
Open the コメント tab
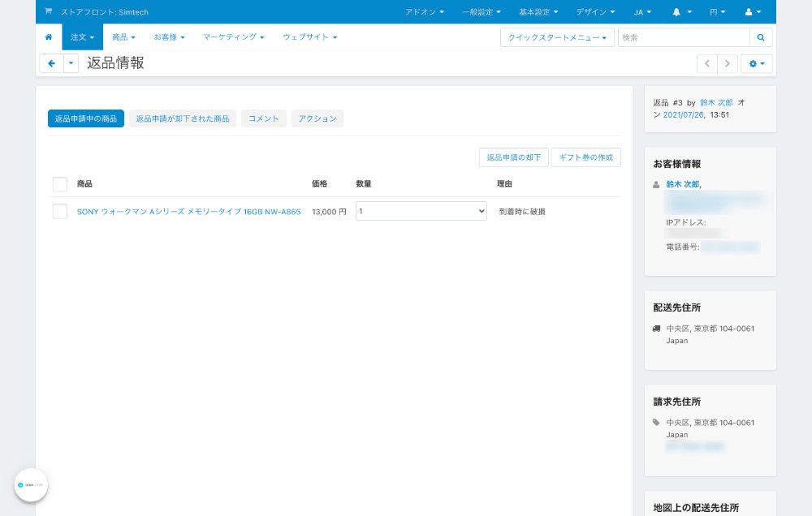tap(264, 118)
